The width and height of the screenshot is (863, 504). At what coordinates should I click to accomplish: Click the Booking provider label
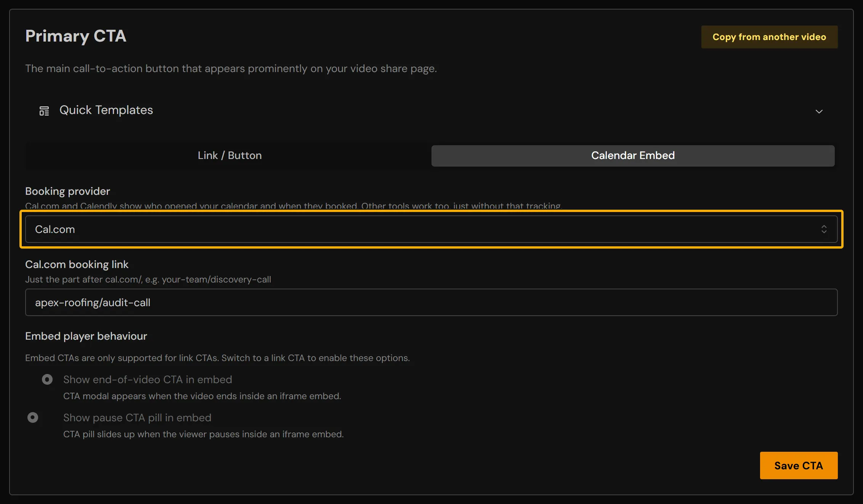[67, 191]
